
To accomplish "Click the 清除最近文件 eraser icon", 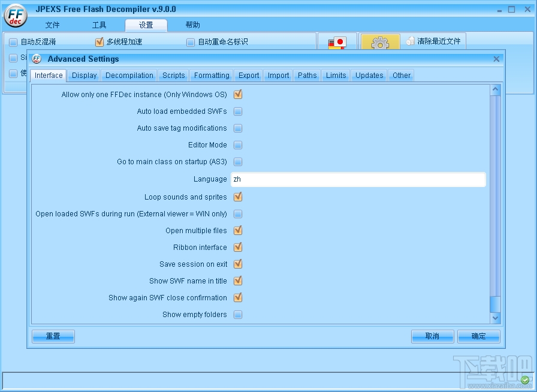I will (410, 41).
